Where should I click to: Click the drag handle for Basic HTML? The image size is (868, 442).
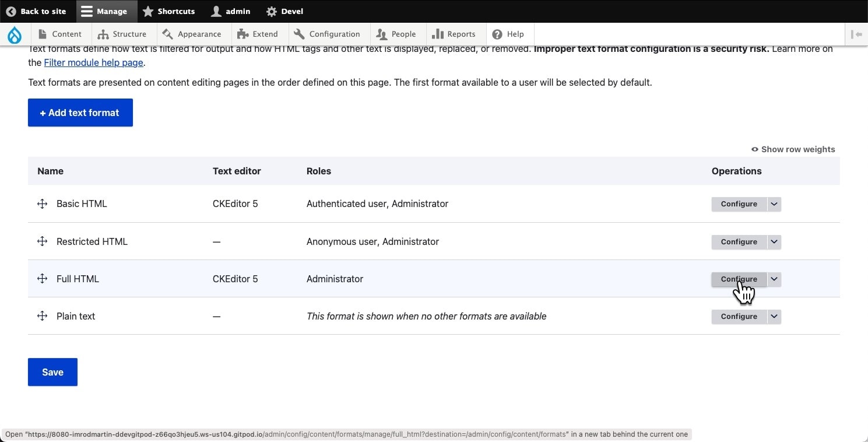[42, 204]
